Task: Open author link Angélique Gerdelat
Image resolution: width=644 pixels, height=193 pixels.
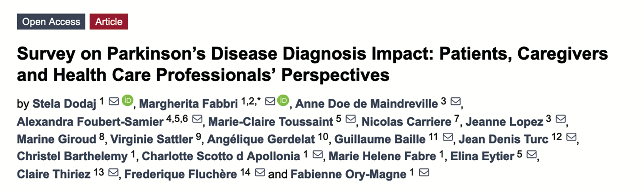Action: pos(261,139)
